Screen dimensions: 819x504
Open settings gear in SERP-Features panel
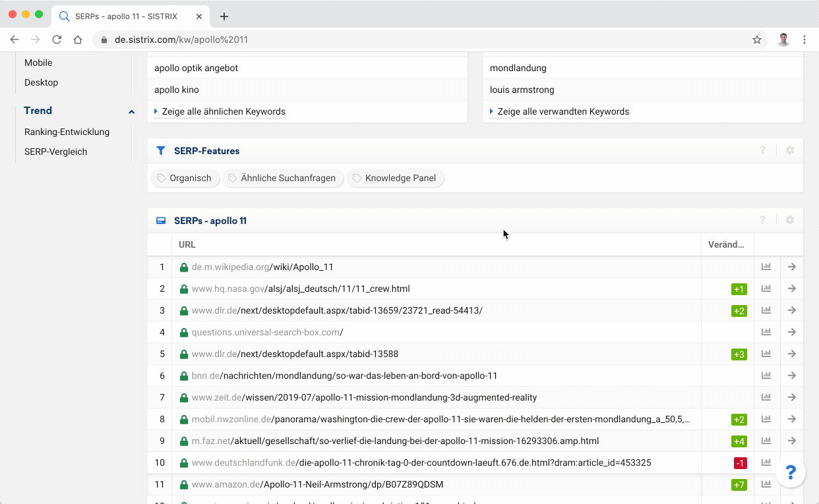point(790,150)
